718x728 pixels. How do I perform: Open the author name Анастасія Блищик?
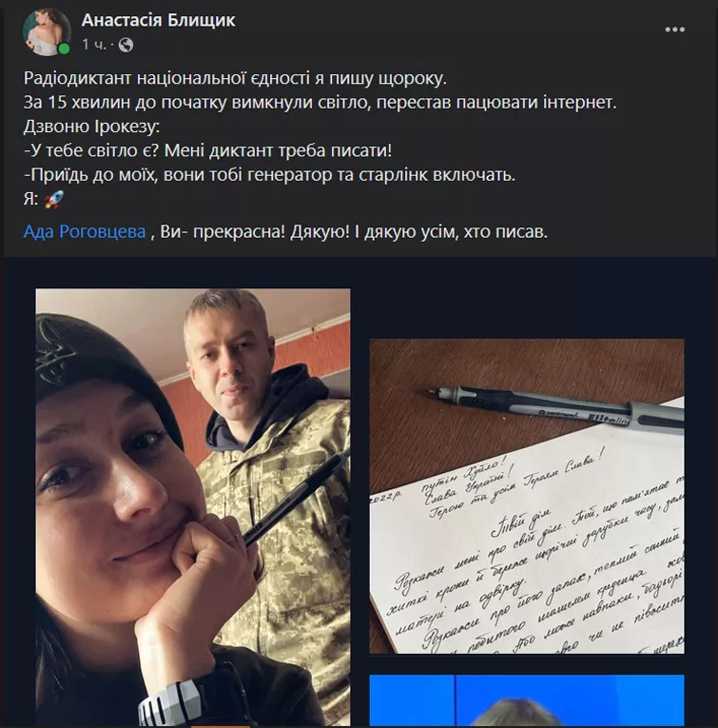(x=159, y=20)
